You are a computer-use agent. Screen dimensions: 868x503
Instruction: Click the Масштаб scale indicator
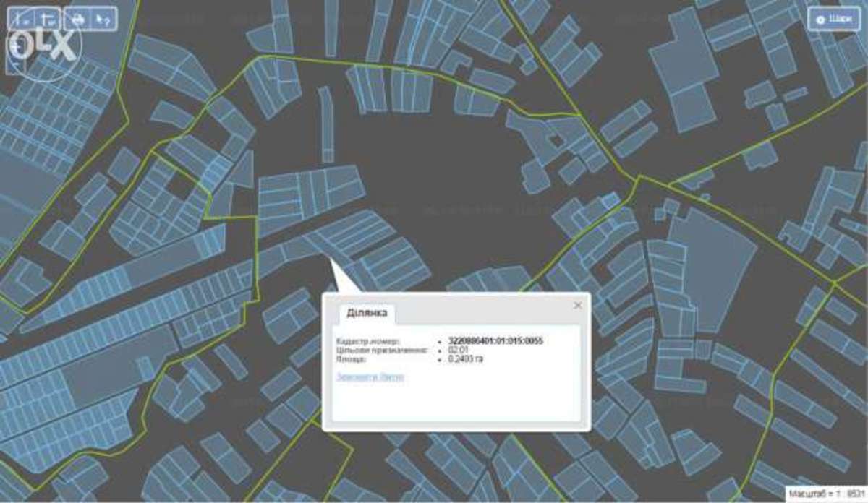825,493
